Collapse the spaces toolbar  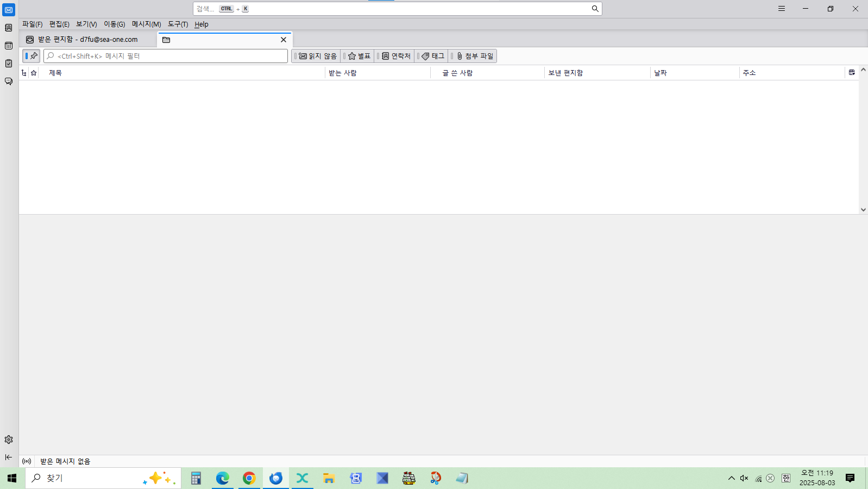tap(9, 457)
